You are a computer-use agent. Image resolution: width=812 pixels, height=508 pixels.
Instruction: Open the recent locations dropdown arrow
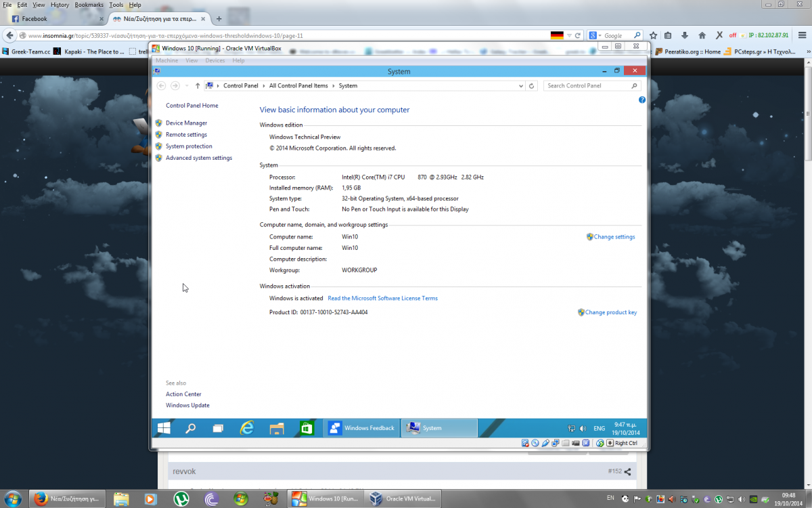click(x=187, y=86)
